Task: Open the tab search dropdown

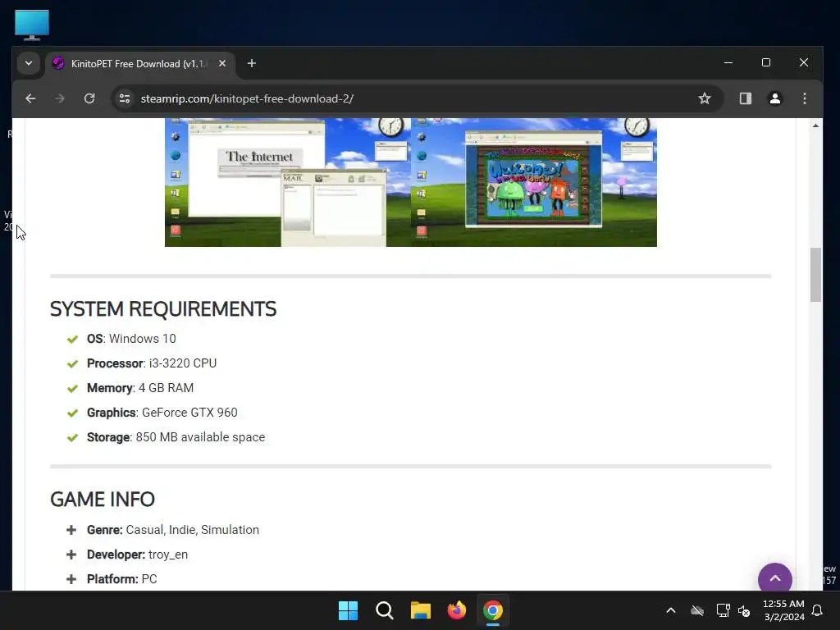Action: pos(29,63)
